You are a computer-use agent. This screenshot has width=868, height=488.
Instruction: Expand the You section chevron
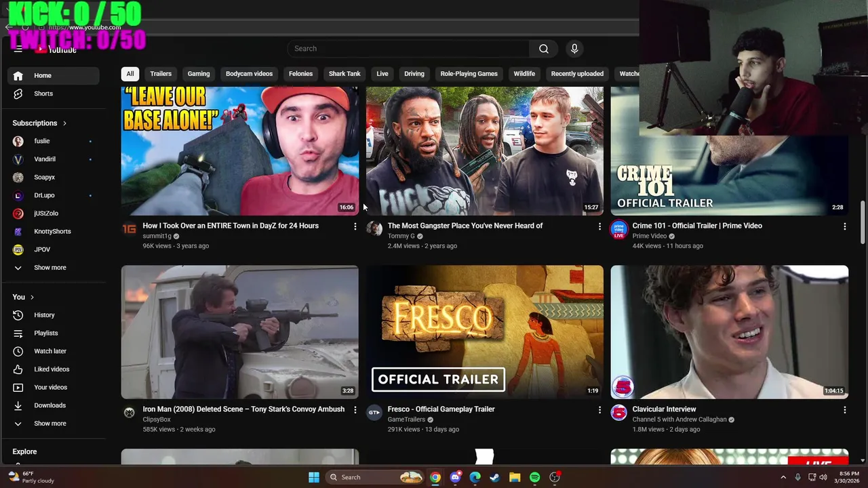32,297
